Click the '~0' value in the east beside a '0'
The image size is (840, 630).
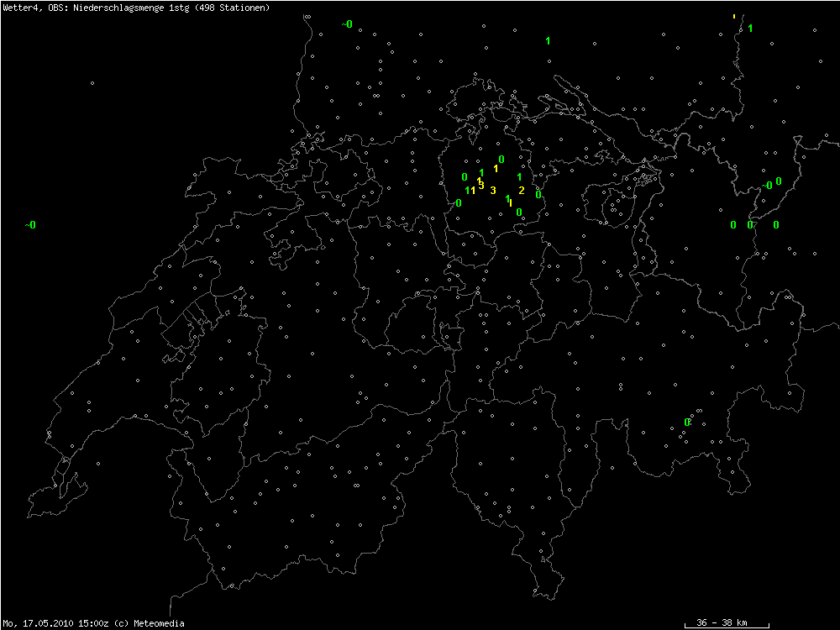767,186
